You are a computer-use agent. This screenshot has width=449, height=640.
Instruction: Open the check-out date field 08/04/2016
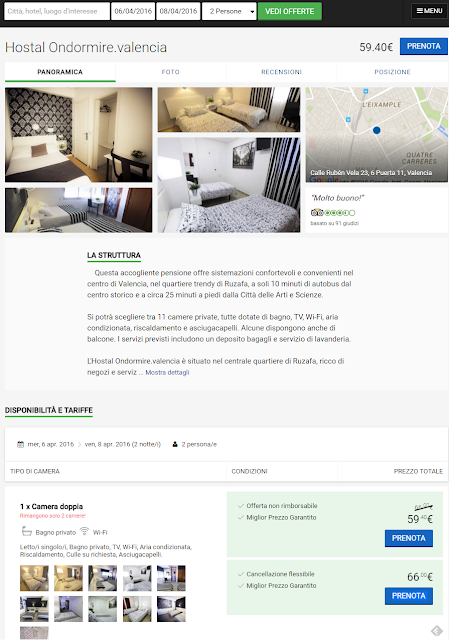[178, 11]
